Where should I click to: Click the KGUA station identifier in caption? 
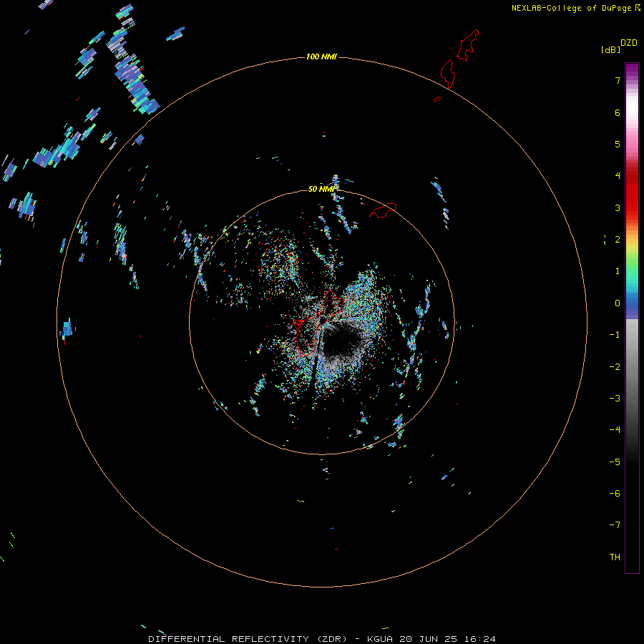coord(381,639)
